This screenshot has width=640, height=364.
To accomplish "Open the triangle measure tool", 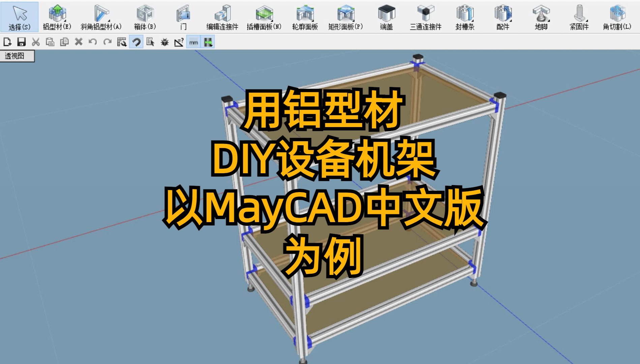I will [x=179, y=42].
